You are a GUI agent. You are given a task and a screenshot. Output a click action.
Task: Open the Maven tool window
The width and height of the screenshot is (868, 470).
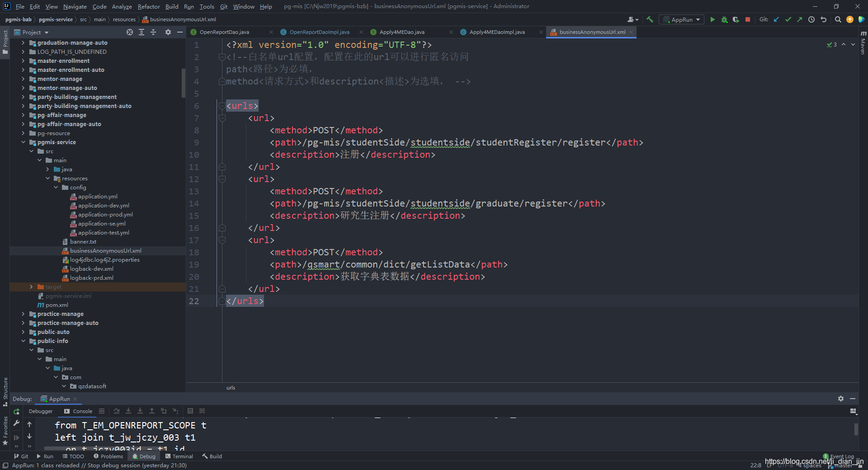863,42
